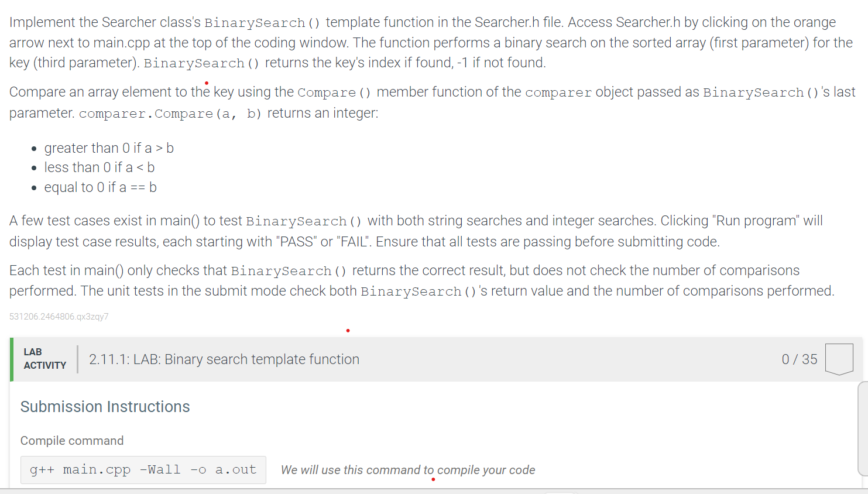Select the g++ compile command field
This screenshot has height=494, width=868.
tap(143, 469)
